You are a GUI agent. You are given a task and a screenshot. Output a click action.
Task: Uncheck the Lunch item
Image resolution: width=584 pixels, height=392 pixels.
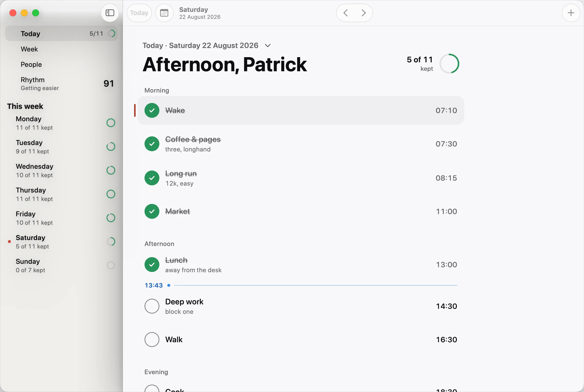pos(152,265)
